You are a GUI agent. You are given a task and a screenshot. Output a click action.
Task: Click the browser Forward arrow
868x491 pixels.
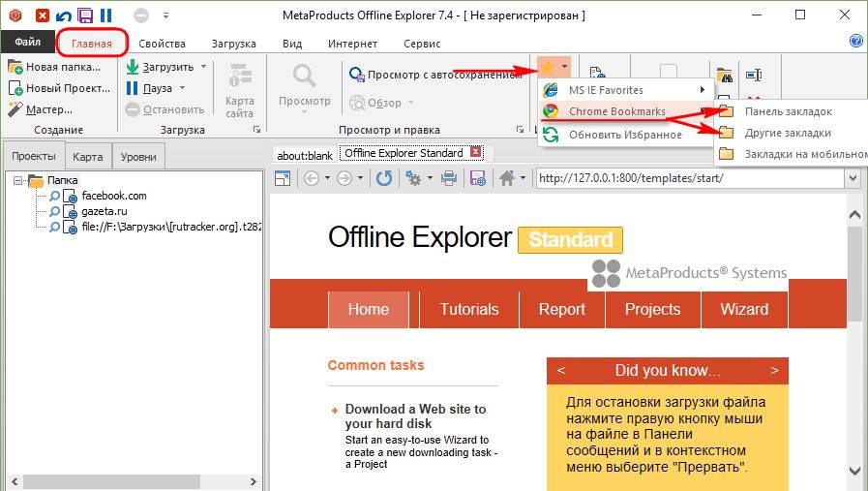pos(344,178)
